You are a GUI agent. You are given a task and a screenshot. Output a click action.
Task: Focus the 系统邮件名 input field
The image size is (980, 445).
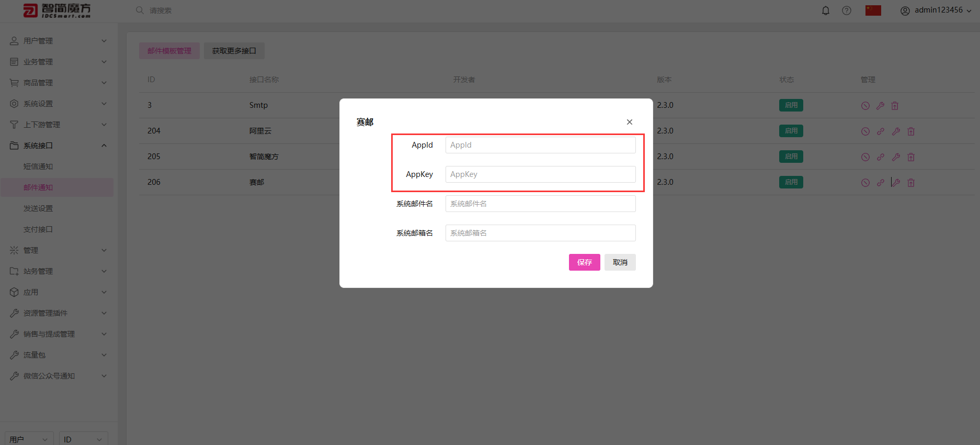(541, 204)
